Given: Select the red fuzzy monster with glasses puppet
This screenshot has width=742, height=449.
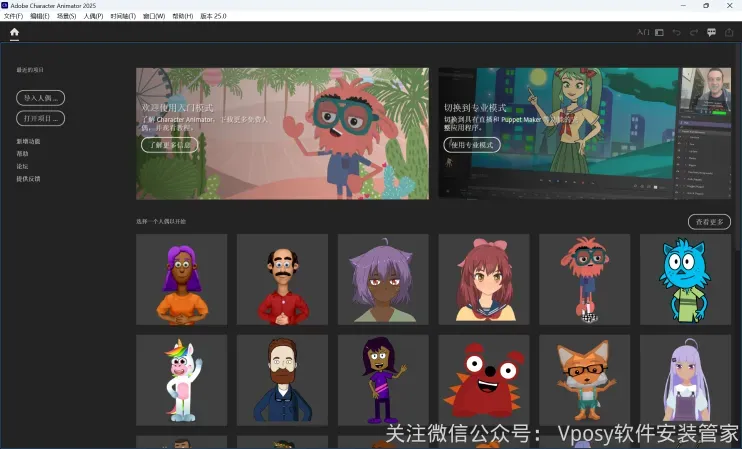Looking at the screenshot, I should tap(585, 280).
